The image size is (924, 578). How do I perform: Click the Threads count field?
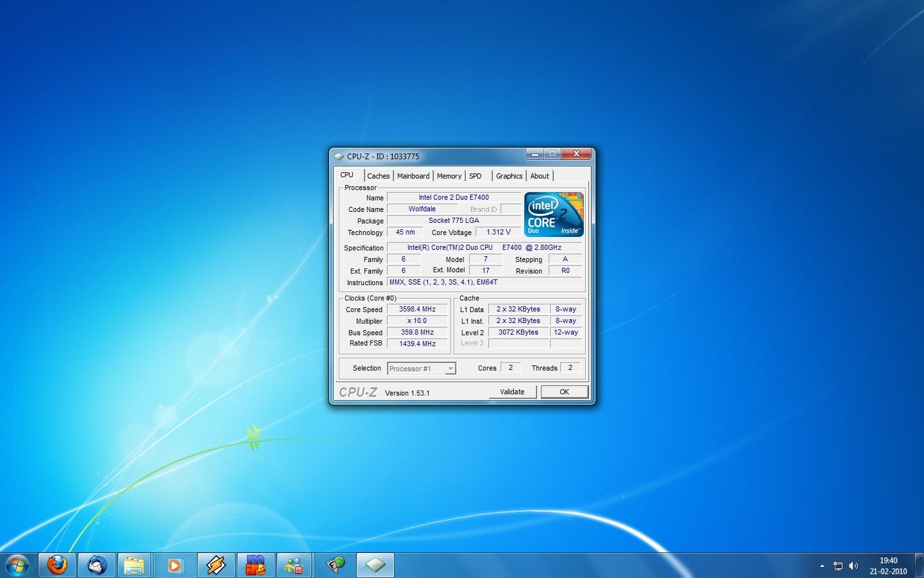(570, 367)
